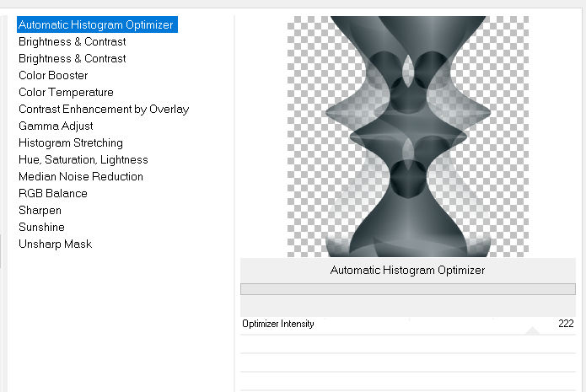Select the highlighted Automatic Histogram Optimizer filter row
The image size is (586, 392).
(97, 24)
